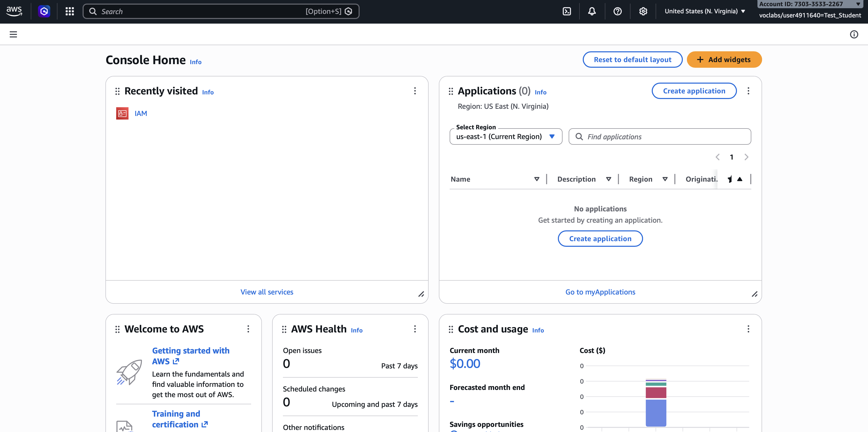Focus the Find applications search field
Screen dimensions: 868x432
pos(659,136)
